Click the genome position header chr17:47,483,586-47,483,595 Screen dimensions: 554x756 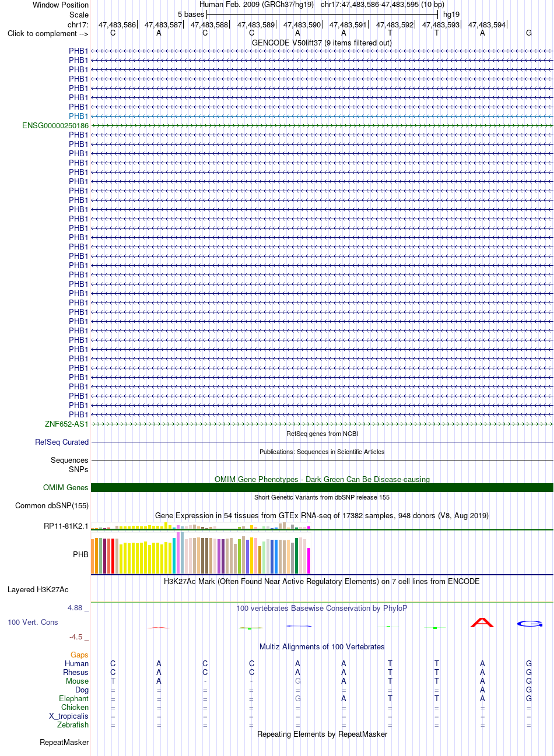tap(383, 5)
